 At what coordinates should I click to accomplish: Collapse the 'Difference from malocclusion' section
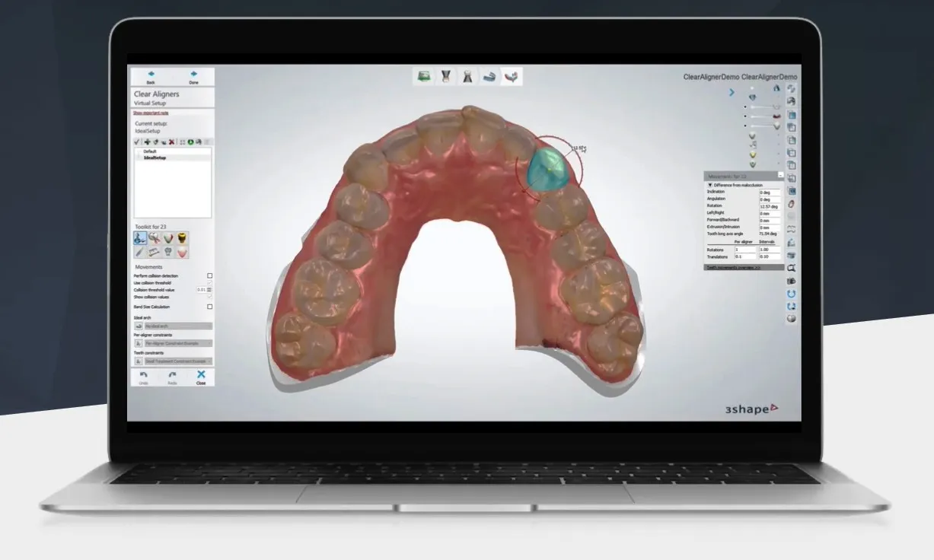(711, 185)
